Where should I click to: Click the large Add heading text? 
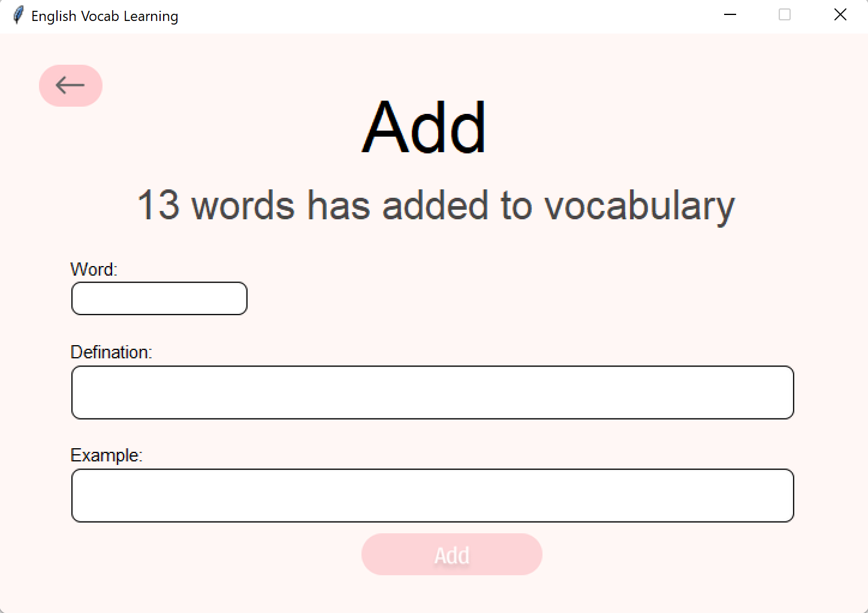424,126
